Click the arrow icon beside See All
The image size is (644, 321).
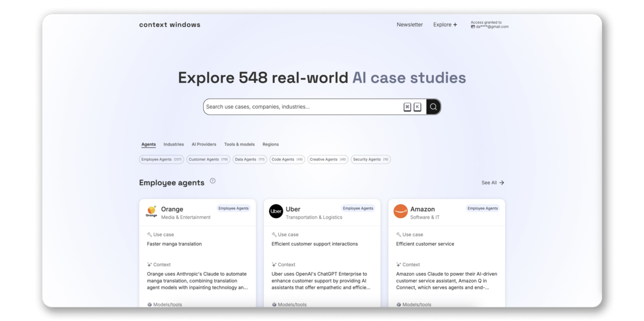coord(501,183)
